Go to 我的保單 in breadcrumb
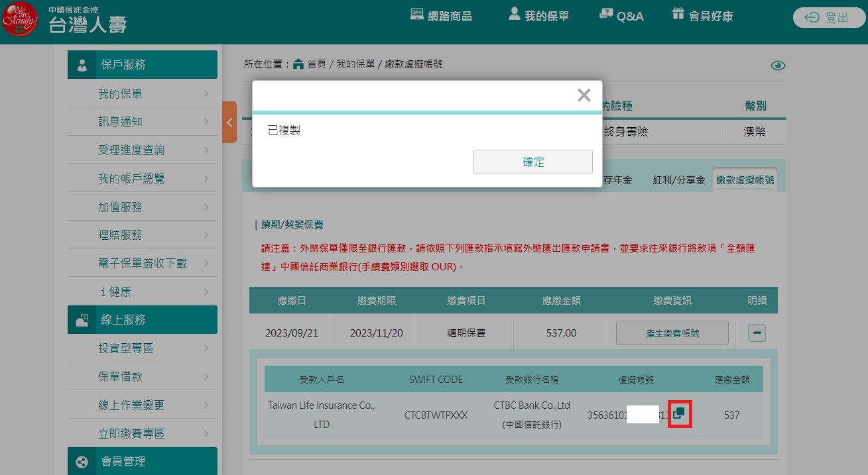Viewport: 868px width, 475px height. tap(355, 64)
